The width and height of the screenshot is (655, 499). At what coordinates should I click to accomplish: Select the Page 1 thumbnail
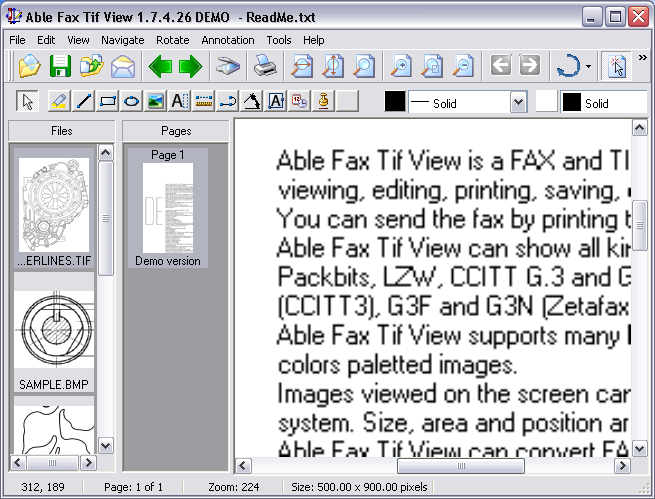[168, 208]
